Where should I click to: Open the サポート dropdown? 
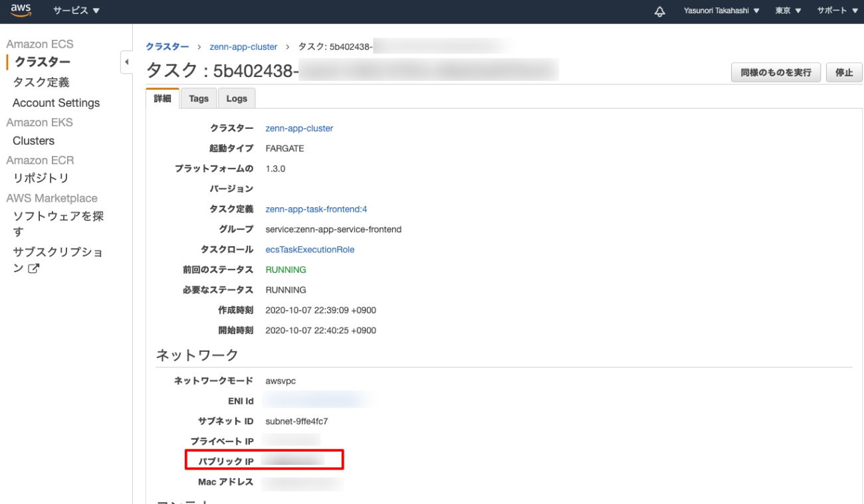pyautogui.click(x=836, y=11)
